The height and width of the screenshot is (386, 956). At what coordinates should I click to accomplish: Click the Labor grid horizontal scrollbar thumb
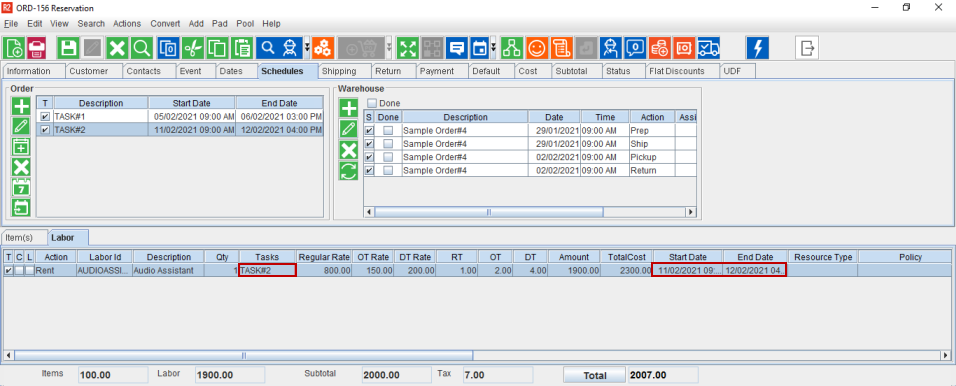[x=243, y=355]
